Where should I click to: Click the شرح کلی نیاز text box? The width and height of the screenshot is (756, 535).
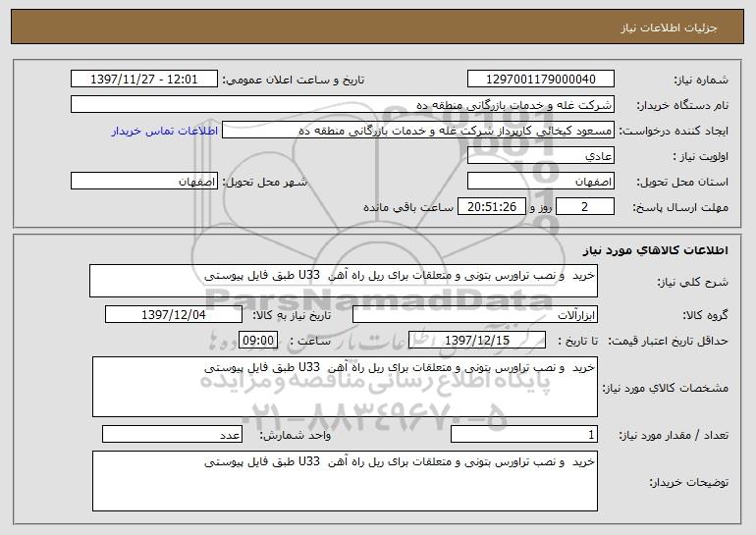[x=344, y=281]
